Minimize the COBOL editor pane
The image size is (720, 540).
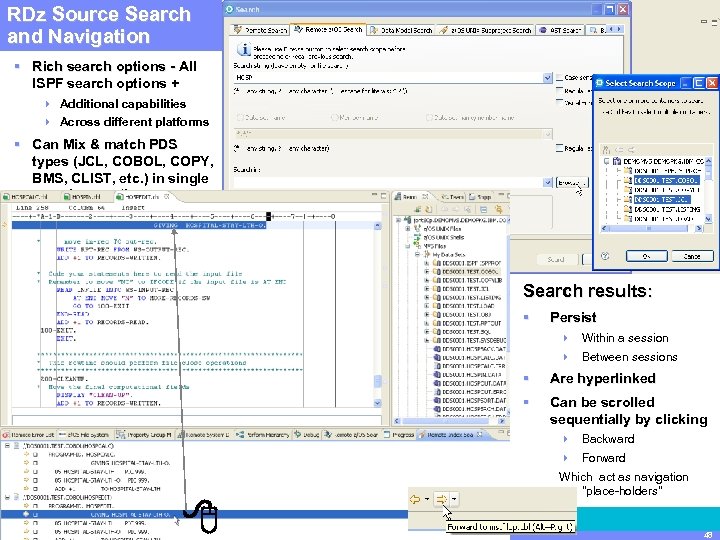[375, 196]
